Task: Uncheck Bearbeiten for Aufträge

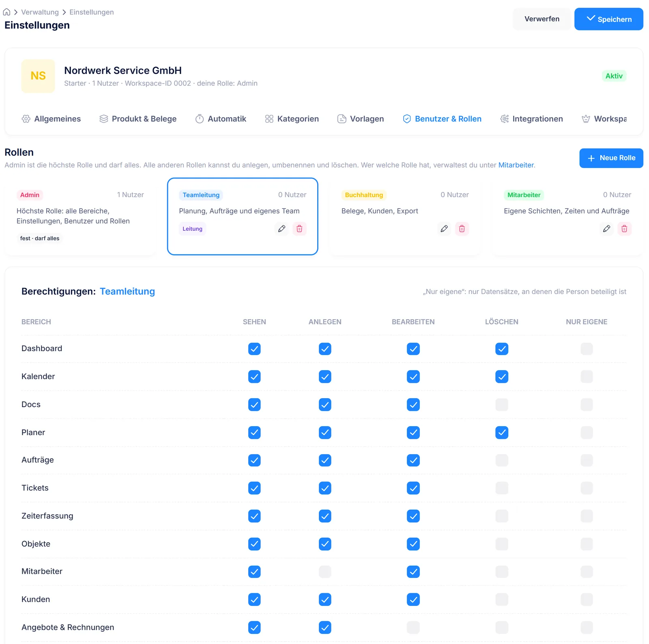Action: point(413,460)
